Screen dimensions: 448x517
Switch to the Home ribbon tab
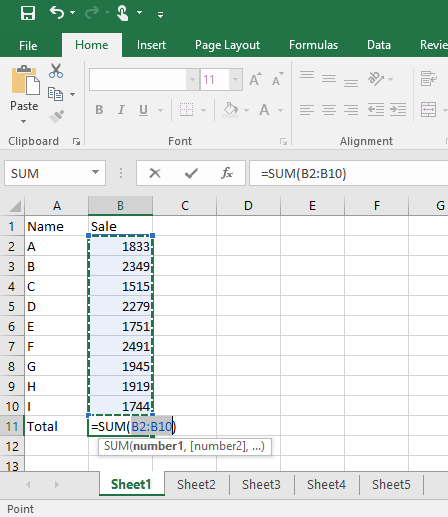pos(92,45)
